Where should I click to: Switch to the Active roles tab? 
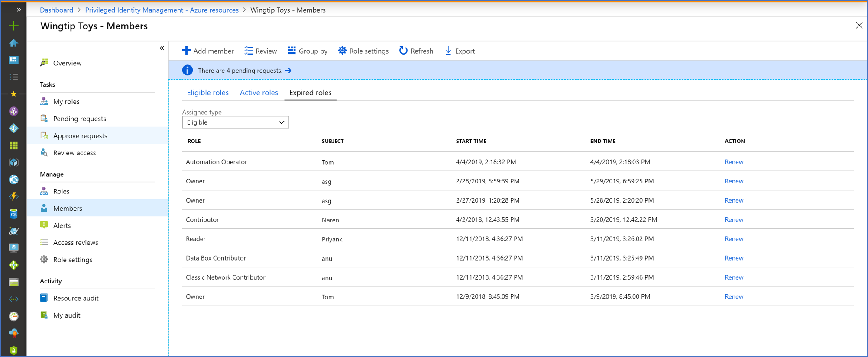(x=259, y=93)
